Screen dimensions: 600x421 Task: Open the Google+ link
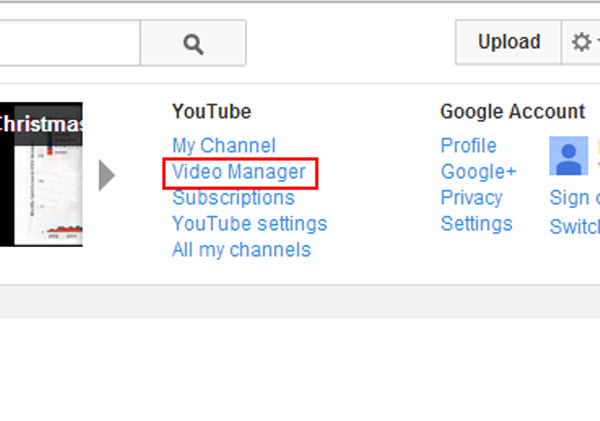point(479,172)
